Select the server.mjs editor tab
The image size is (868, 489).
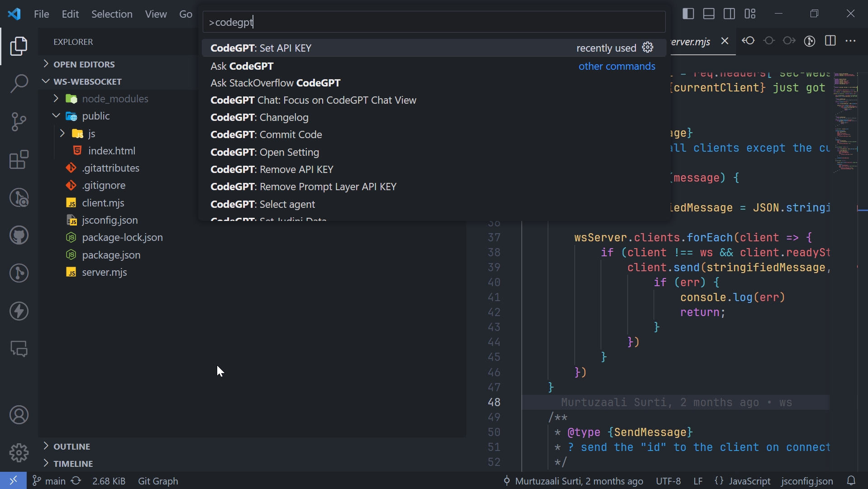691,42
